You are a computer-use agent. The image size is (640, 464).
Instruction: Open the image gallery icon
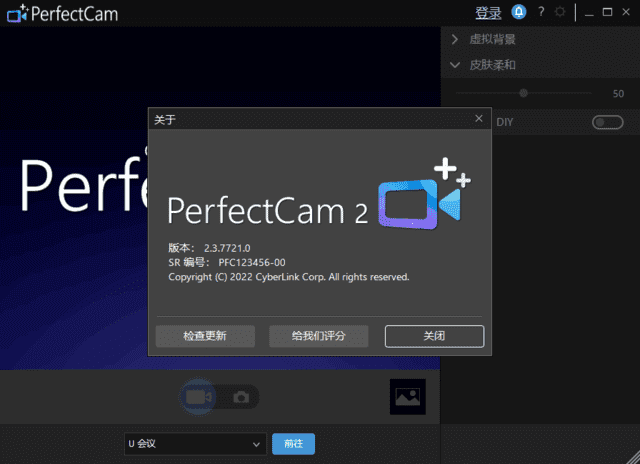coord(407,397)
